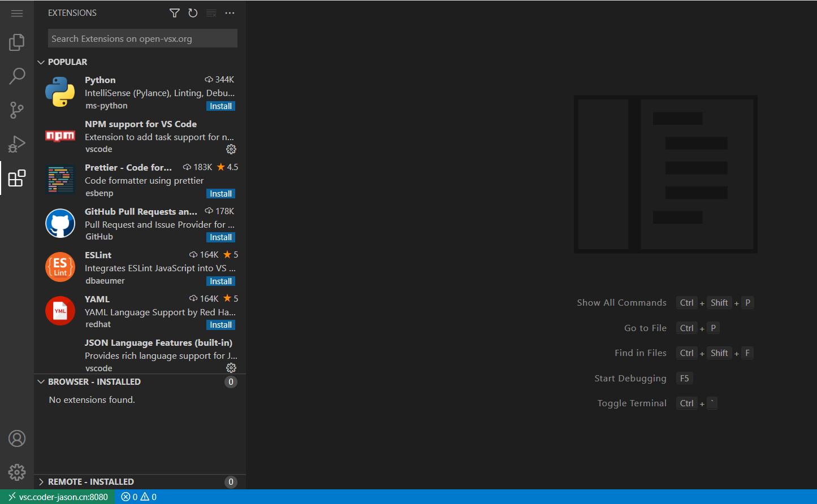The image size is (817, 504).
Task: Open GitHub Pull Requests entry title
Action: pos(141,211)
